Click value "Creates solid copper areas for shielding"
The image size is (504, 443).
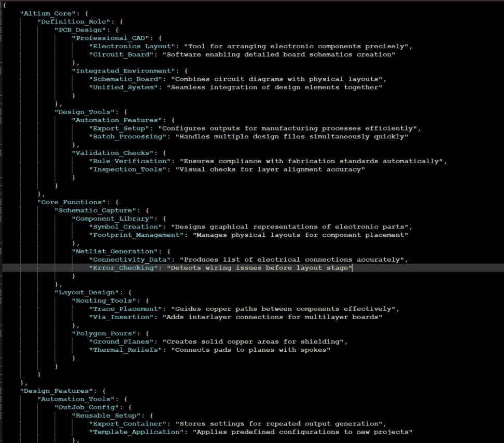point(253,342)
